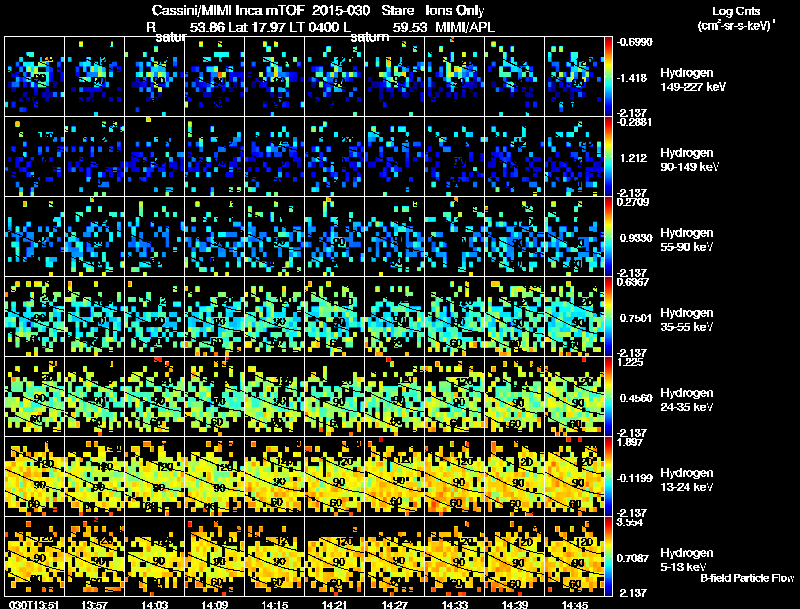
Task: Click the color bar for Hydrogen 90-149 keV
Action: tap(608, 156)
